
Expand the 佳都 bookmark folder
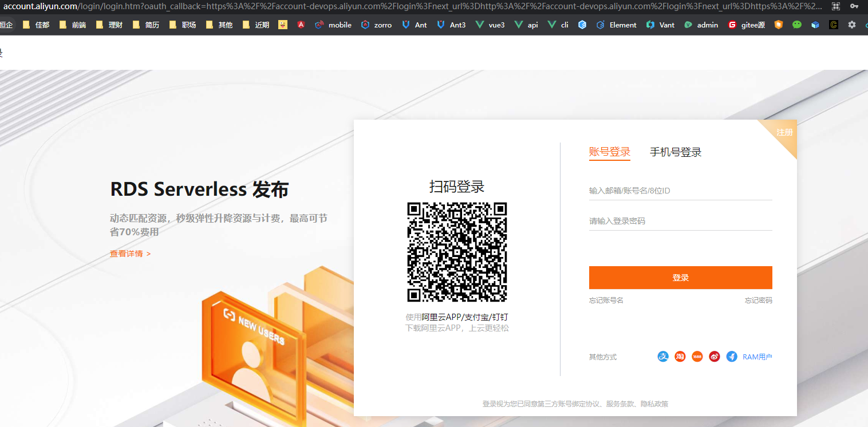coord(36,25)
